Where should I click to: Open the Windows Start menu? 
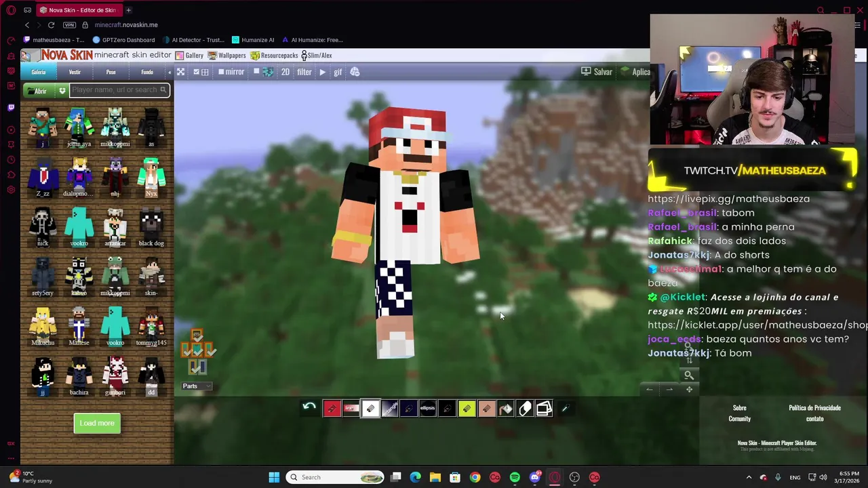pyautogui.click(x=274, y=477)
